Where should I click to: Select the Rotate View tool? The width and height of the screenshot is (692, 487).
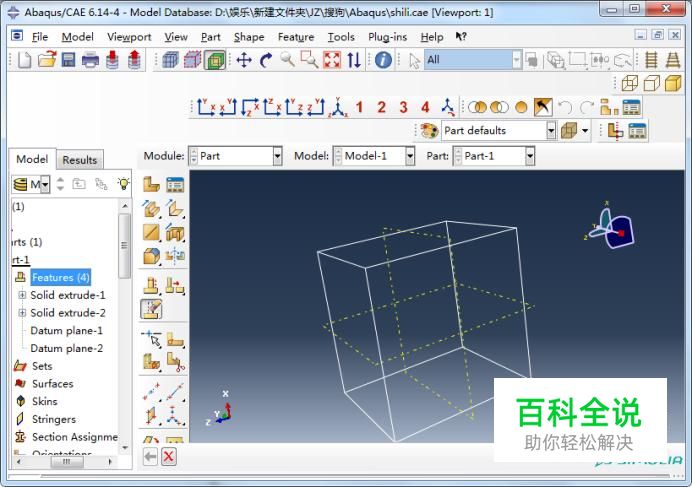pos(266,60)
